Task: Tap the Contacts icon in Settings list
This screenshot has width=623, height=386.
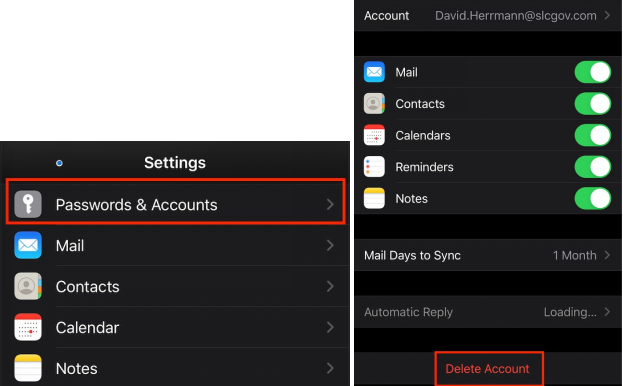Action: 28,286
